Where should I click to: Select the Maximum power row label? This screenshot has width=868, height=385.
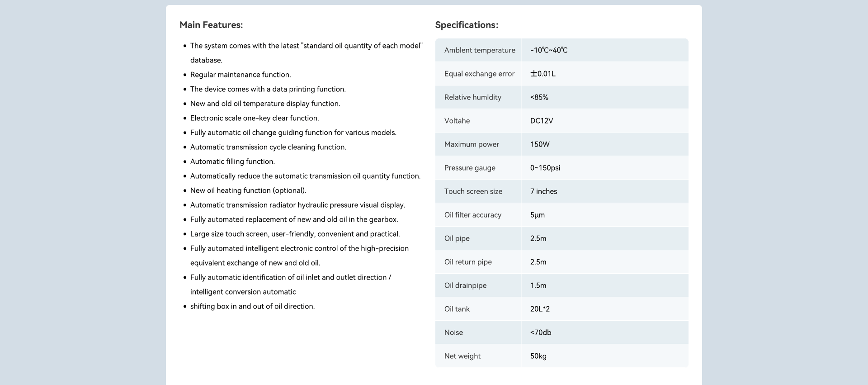coord(472,144)
